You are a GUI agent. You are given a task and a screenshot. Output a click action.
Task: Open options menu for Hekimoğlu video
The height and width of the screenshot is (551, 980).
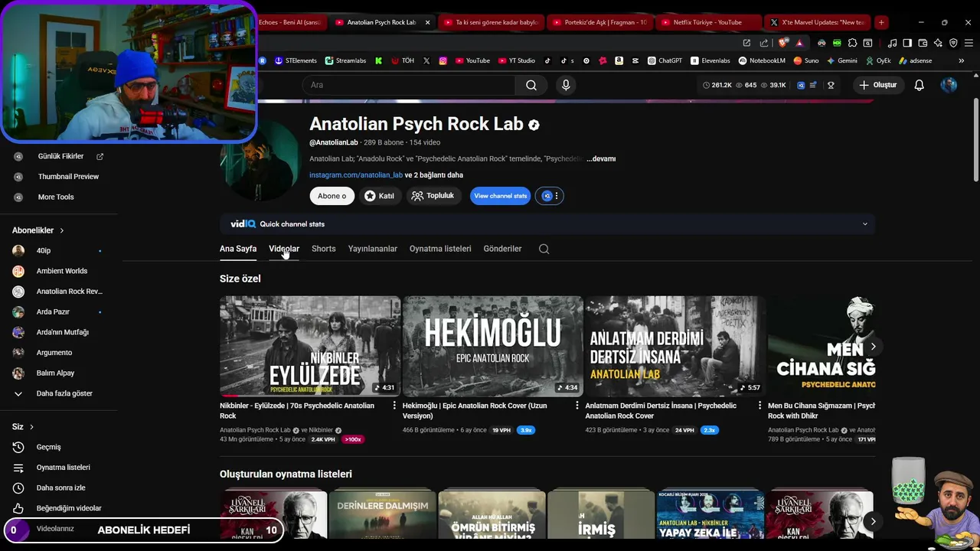coord(577,406)
